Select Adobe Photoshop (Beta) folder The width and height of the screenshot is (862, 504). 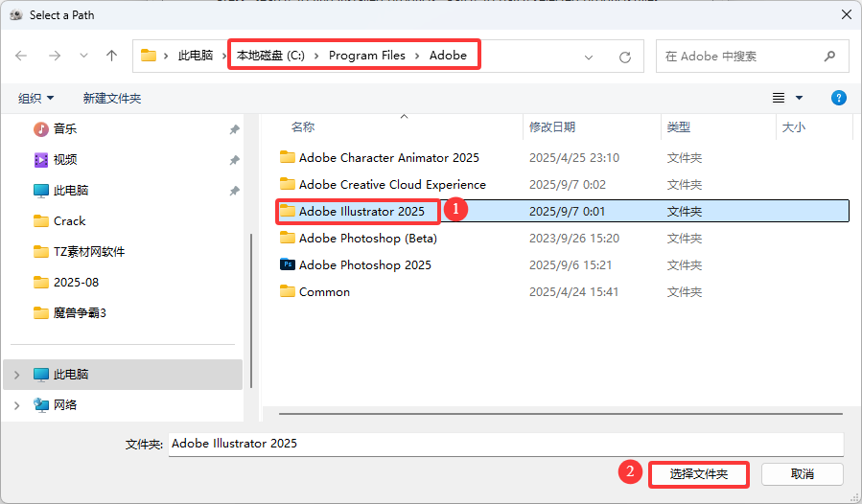click(368, 239)
